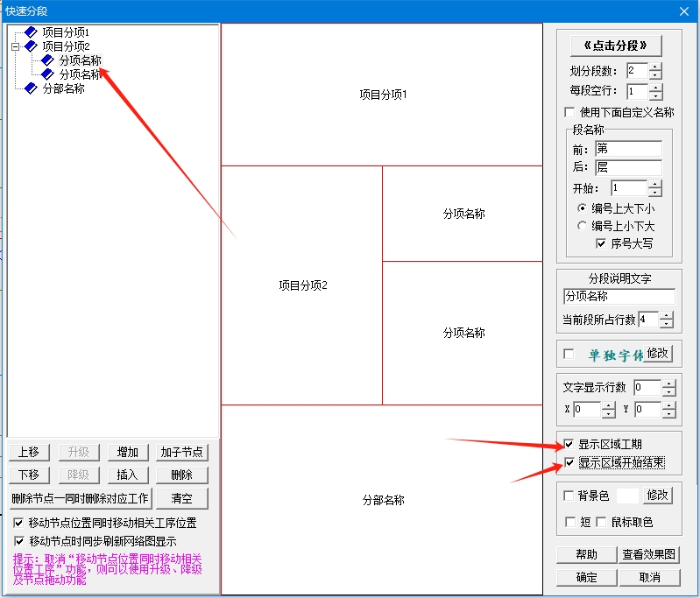Decrease 文字显示行数 with down arrow
The width and height of the screenshot is (700, 598).
pos(668,391)
